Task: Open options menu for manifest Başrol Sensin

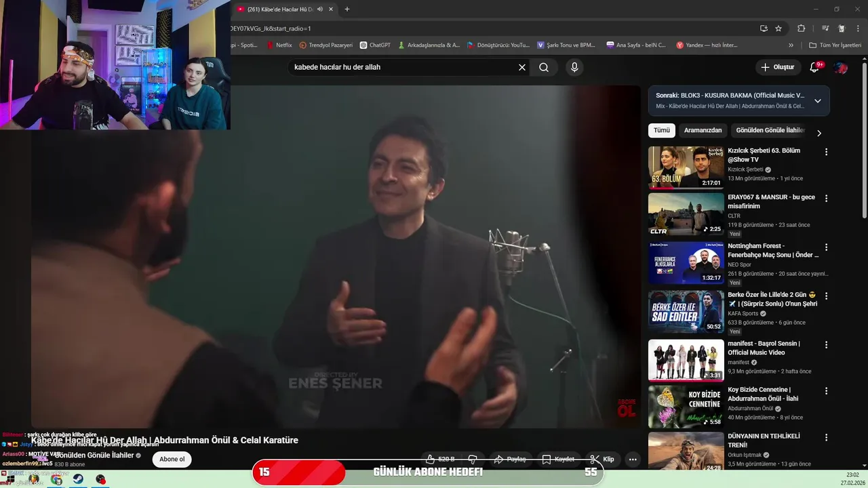Action: click(826, 345)
